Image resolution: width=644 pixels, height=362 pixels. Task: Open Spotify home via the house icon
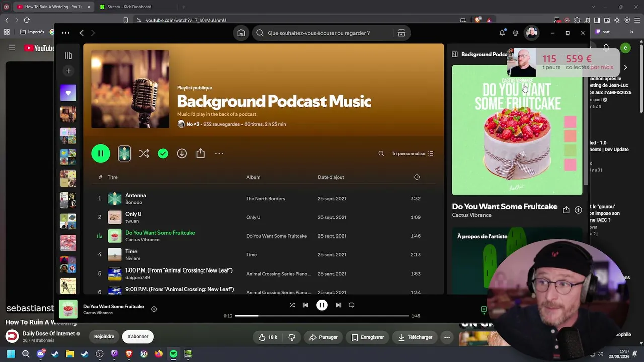(241, 33)
